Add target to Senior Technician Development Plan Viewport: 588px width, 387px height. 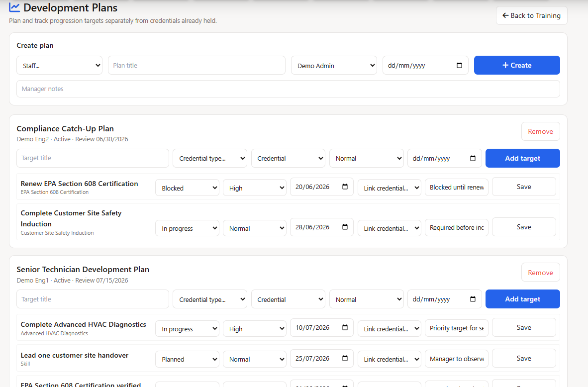pyautogui.click(x=523, y=299)
